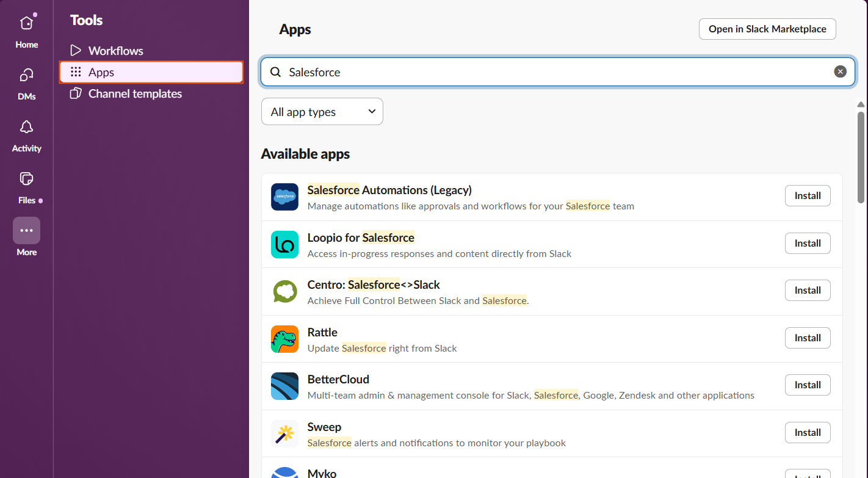The height and width of the screenshot is (478, 868).
Task: Click the More ellipsis icon
Action: pyautogui.click(x=26, y=231)
